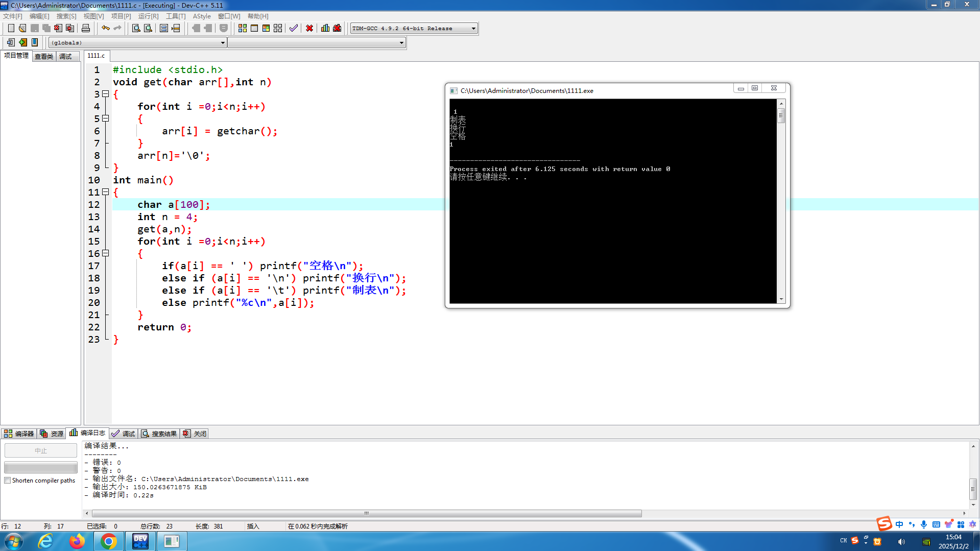Click the Go to line toolbar icon
The height and width of the screenshot is (551, 980).
click(x=176, y=28)
